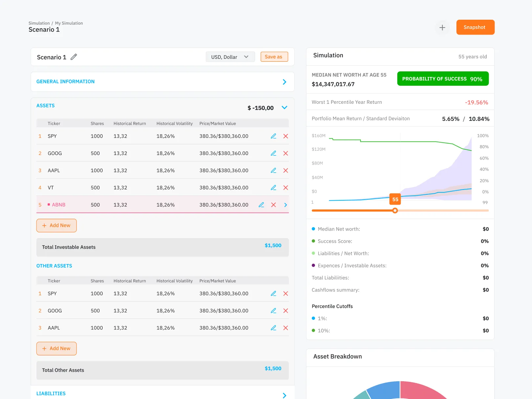Edit the GOOG asset row
The height and width of the screenshot is (399, 532).
pos(274,153)
